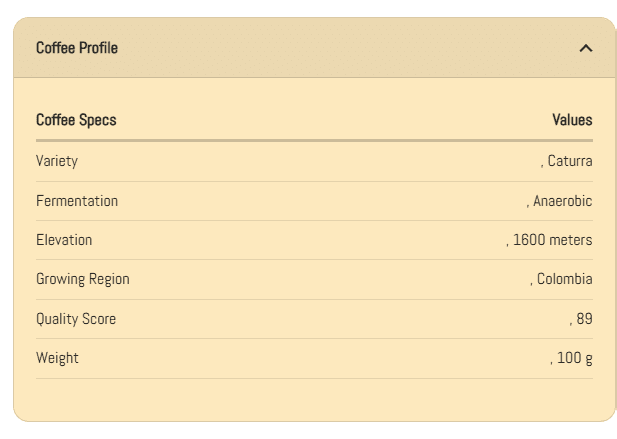Click the Anaerobic value
This screenshot has width=617, height=439.
point(562,201)
